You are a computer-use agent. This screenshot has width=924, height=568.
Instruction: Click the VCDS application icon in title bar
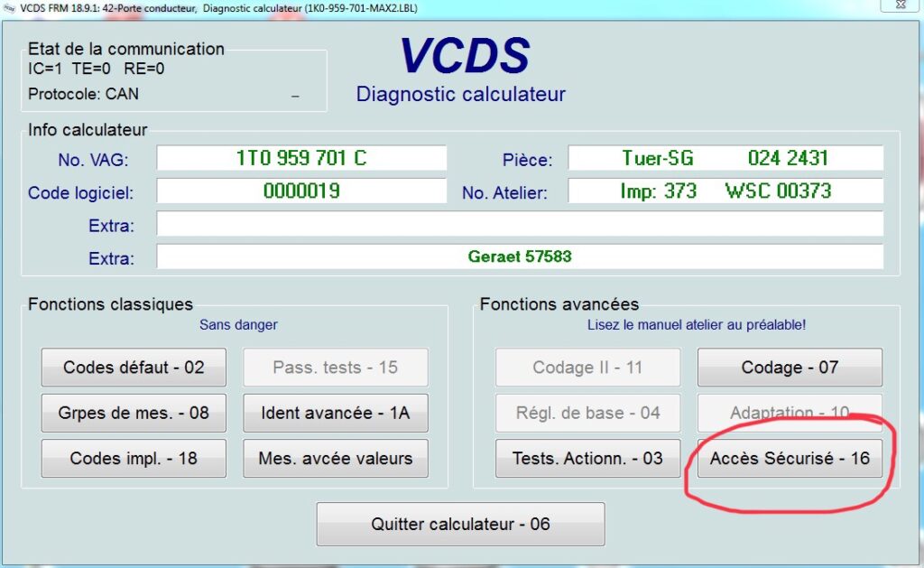pos(10,7)
